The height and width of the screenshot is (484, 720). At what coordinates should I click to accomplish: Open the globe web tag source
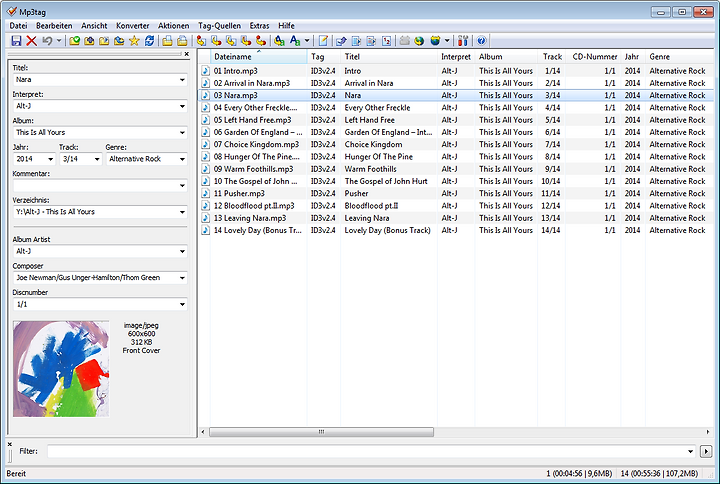pos(419,41)
